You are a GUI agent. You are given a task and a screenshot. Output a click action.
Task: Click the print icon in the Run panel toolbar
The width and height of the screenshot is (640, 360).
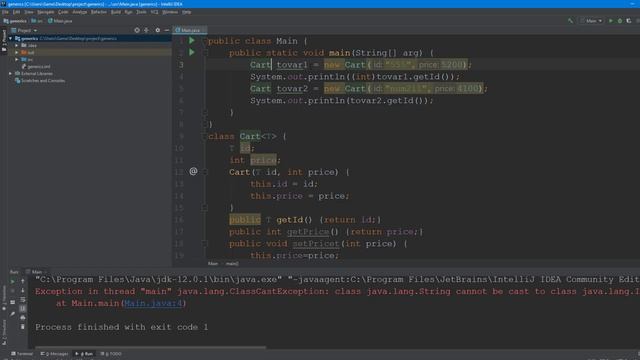pos(22,318)
